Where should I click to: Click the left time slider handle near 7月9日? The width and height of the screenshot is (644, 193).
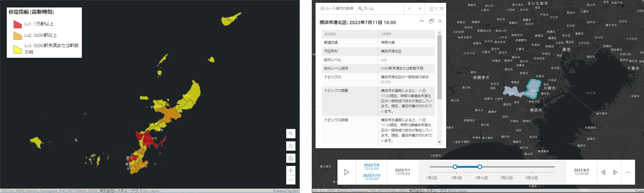455,166
